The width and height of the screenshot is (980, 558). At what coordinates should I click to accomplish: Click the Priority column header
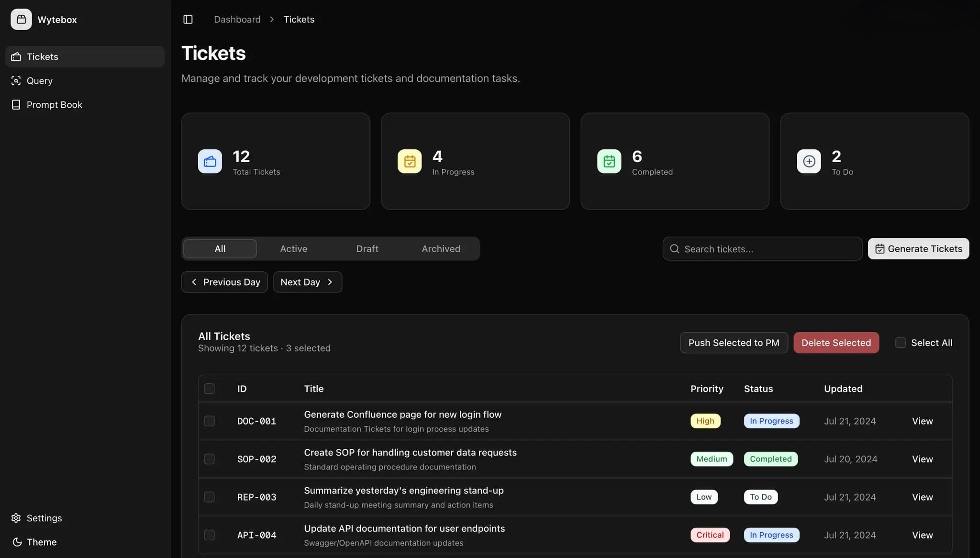click(x=707, y=389)
